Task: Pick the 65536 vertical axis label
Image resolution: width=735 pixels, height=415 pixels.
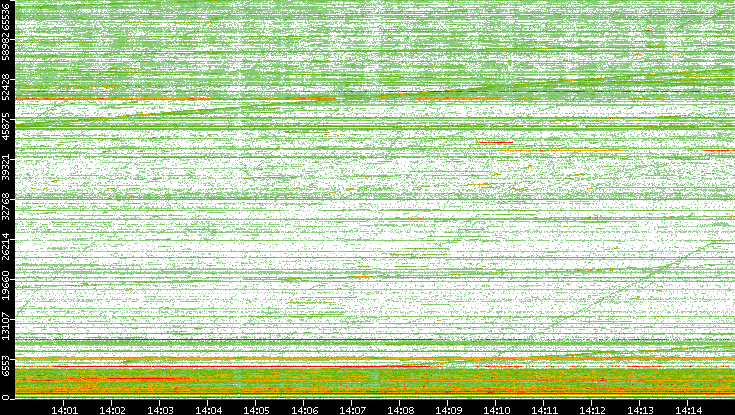Action: click(5, 15)
